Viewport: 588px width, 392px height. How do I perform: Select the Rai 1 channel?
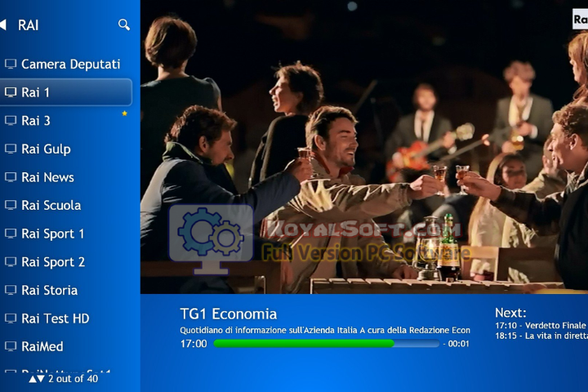(66, 92)
